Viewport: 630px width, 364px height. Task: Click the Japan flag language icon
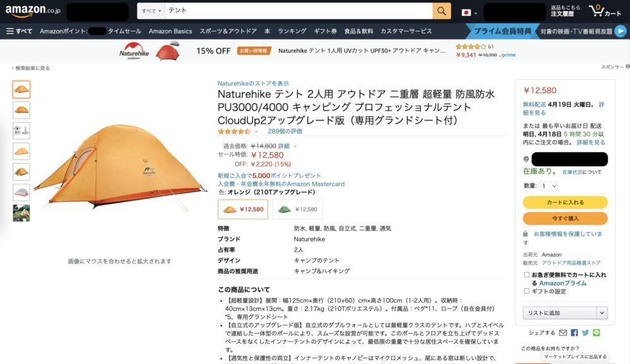pos(466,13)
